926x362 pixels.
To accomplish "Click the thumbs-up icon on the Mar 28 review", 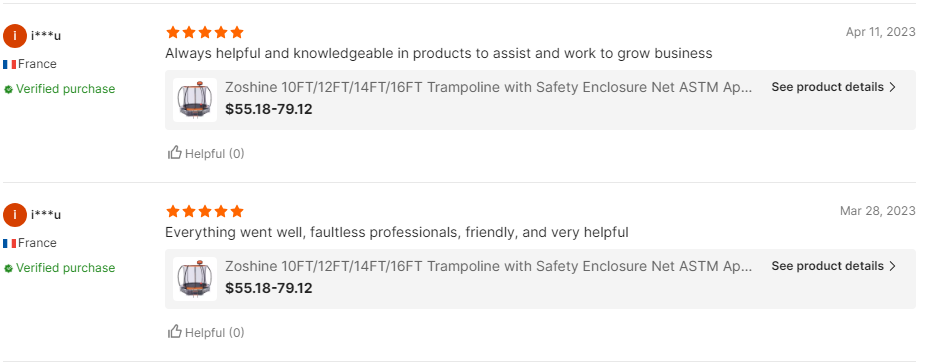I will (174, 332).
